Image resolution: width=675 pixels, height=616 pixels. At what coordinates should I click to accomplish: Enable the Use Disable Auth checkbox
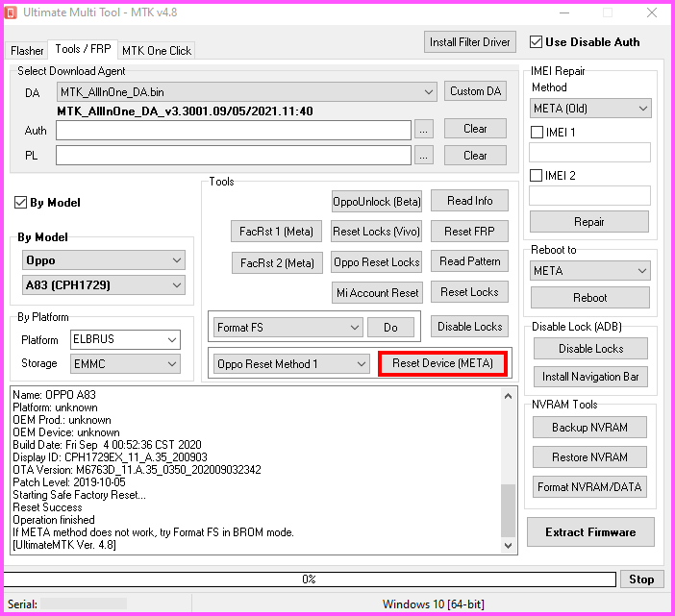click(x=536, y=42)
